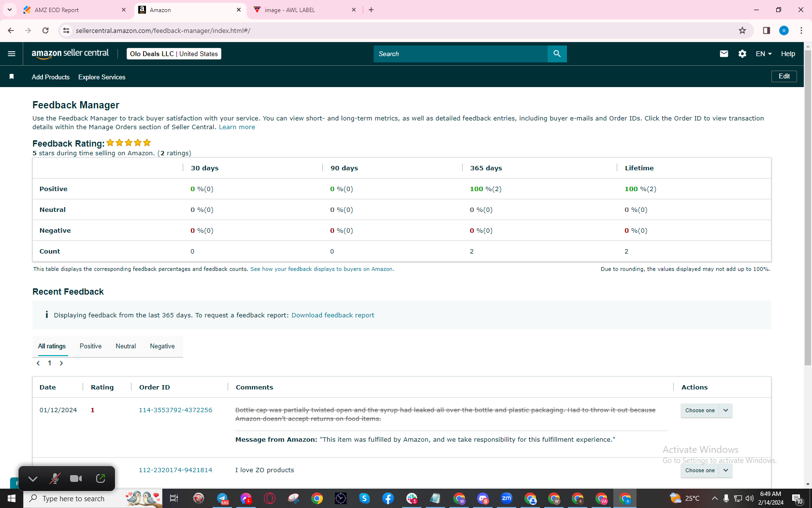The image size is (812, 508).
Task: Click the Seller Central search field
Action: pos(461,54)
